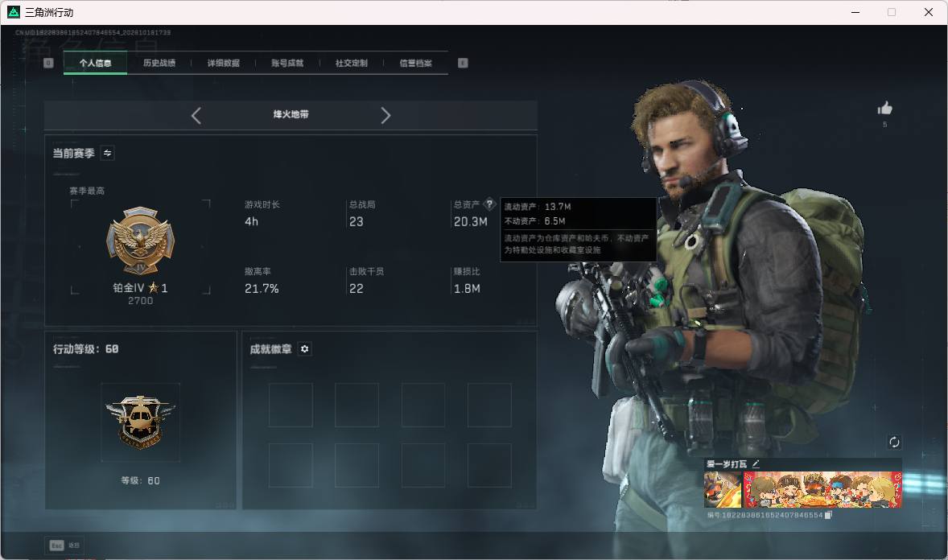Click the level 60 helicopter badge

(140, 422)
